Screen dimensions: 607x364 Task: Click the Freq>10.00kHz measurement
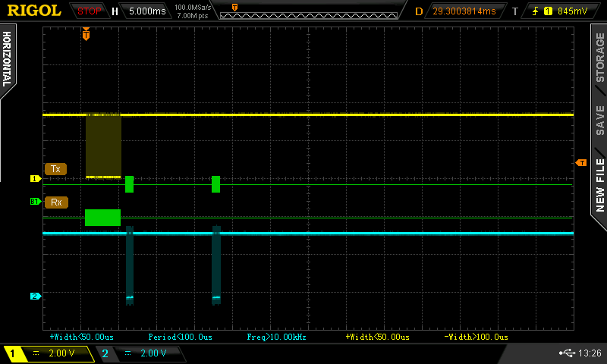pos(276,337)
